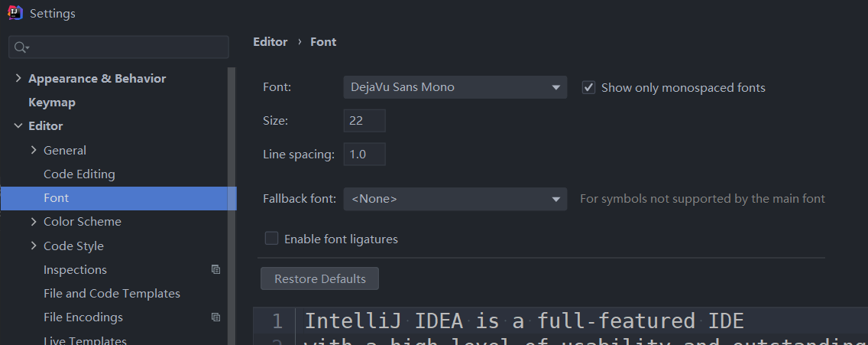Viewport: 868px width, 345px height.
Task: Expand the Appearance & Behavior section
Action: (18, 78)
